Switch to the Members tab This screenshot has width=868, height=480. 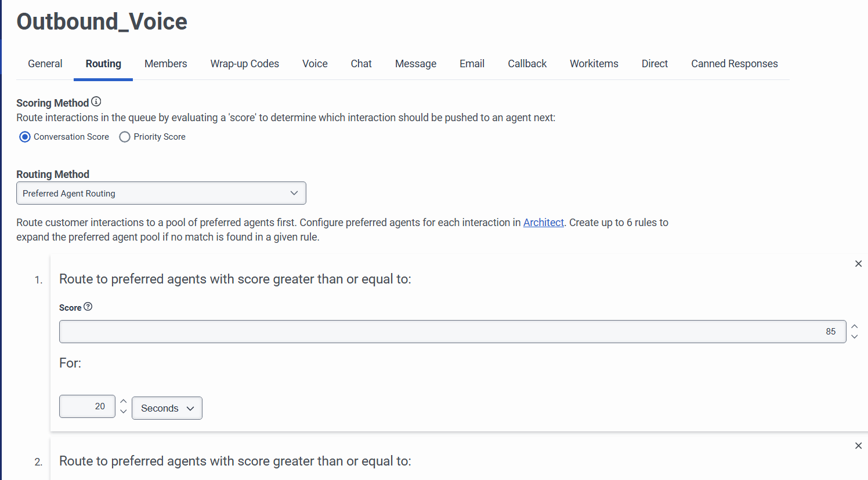[x=165, y=64]
